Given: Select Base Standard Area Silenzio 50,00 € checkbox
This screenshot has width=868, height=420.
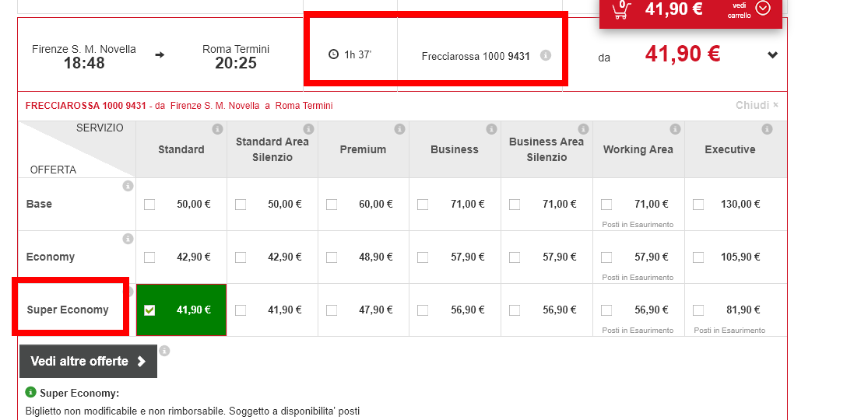Looking at the screenshot, I should (241, 205).
